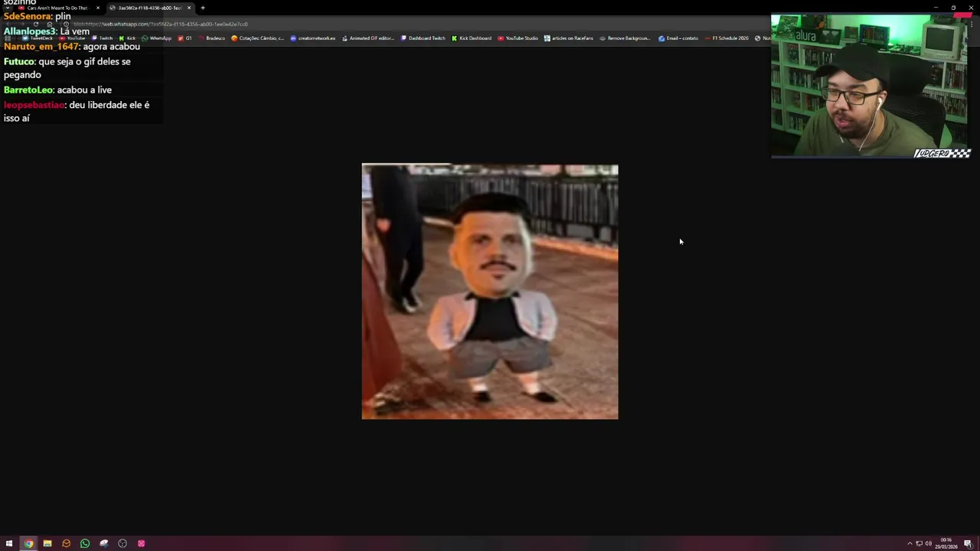Open the Bradesco bookmark
Screen dimensions: 980x551
click(x=211, y=38)
